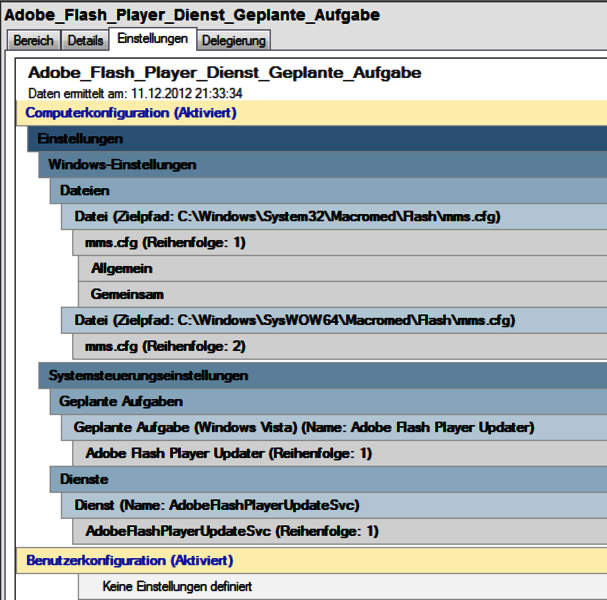Collapse the Dienste section header
607x600 pixels.
[328, 479]
